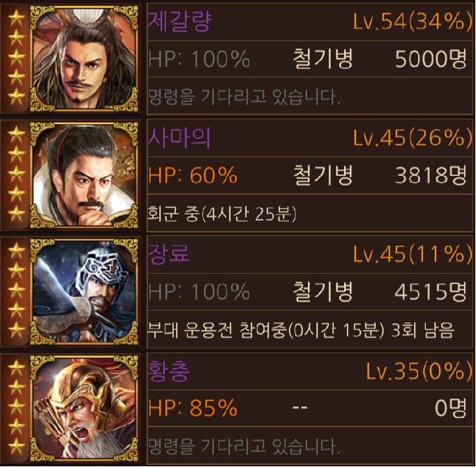Tap 사마의's HP: 60% status
The height and width of the screenshot is (467, 476).
point(193,175)
